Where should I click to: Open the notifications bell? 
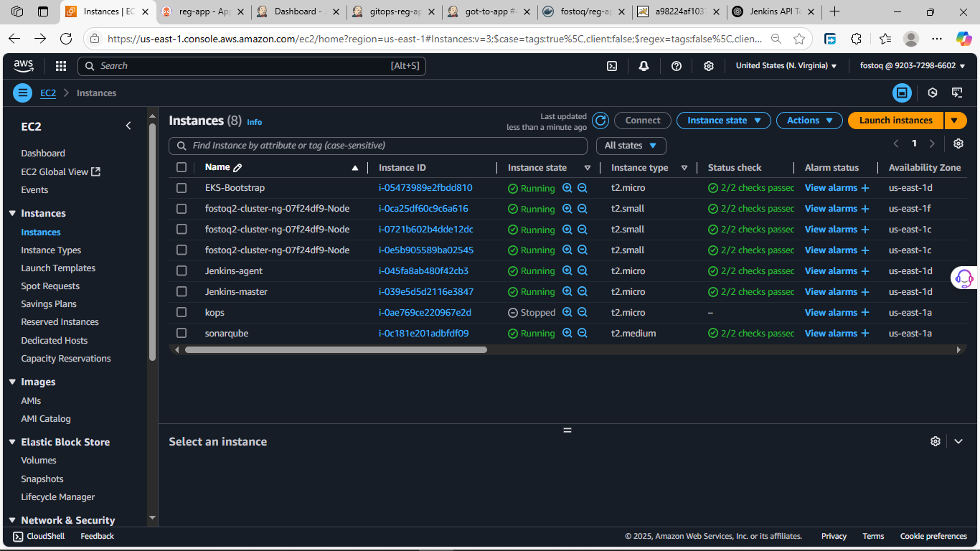coord(644,66)
